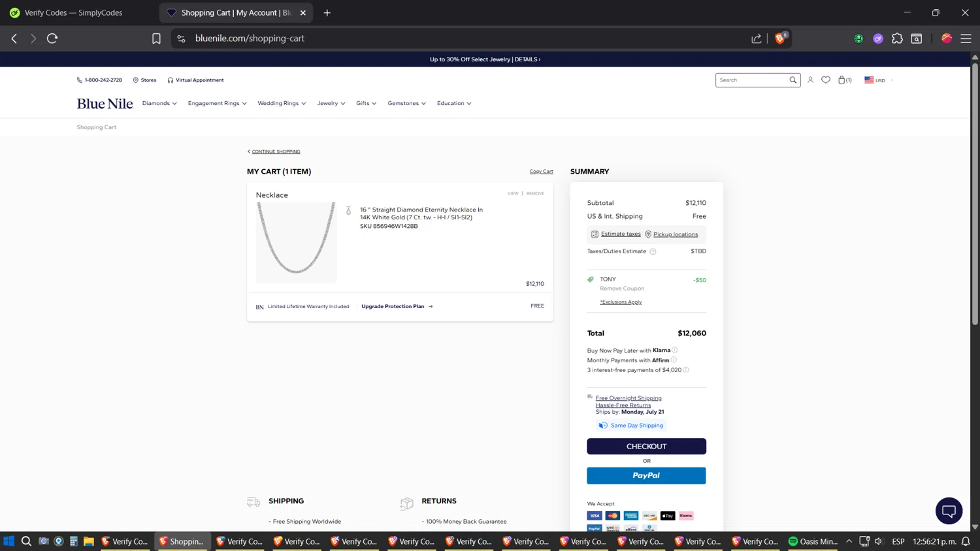Open taskbar clock showing 12:56:21 p.m.
The width and height of the screenshot is (980, 551).
coord(934,541)
